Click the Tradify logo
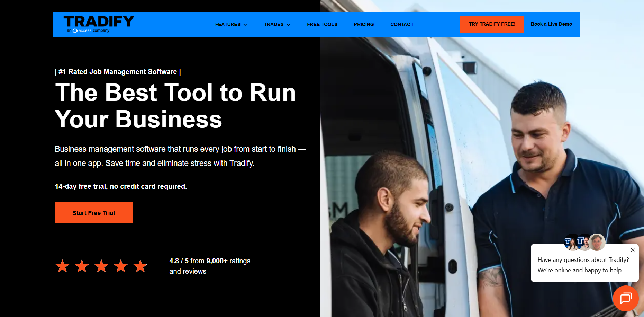 [99, 24]
